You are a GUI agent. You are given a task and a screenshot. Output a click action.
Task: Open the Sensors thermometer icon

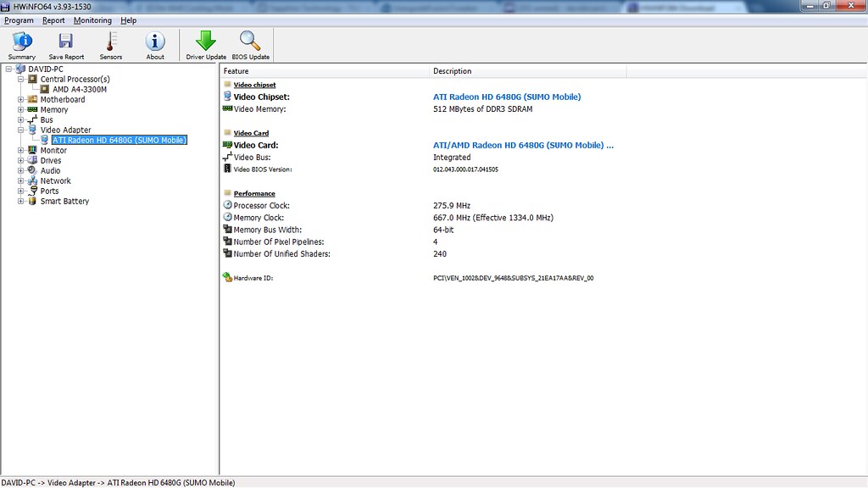[111, 42]
